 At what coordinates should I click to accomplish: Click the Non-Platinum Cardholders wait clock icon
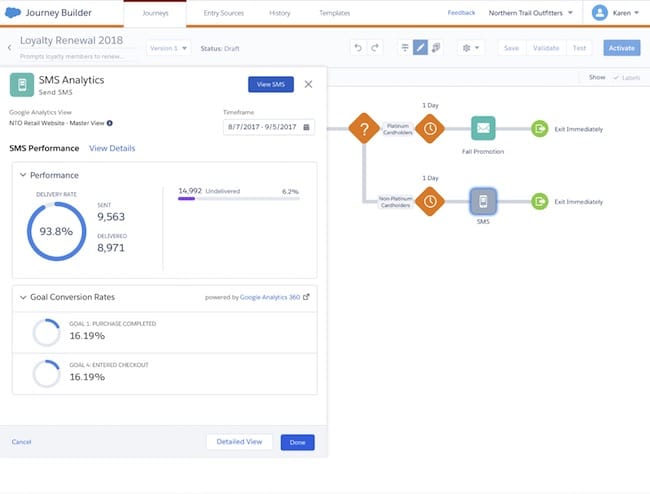[430, 201]
